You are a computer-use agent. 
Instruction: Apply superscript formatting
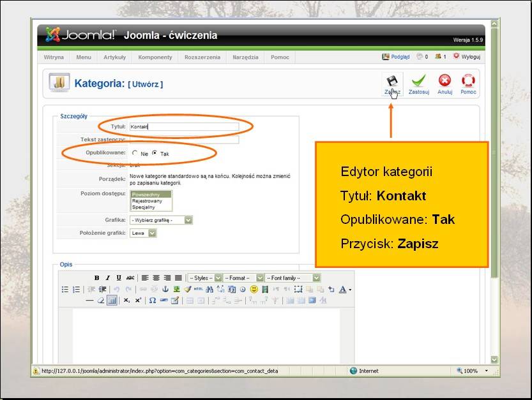point(138,300)
